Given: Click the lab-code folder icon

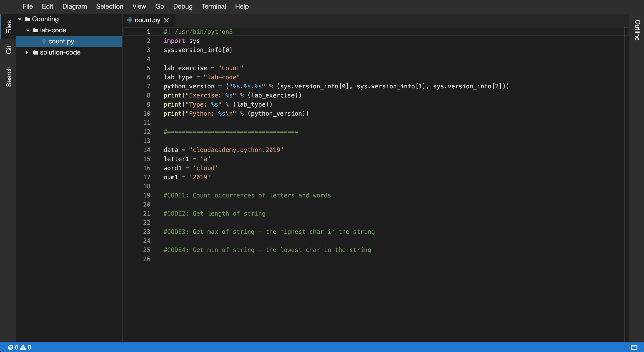Looking at the screenshot, I should click(x=36, y=30).
